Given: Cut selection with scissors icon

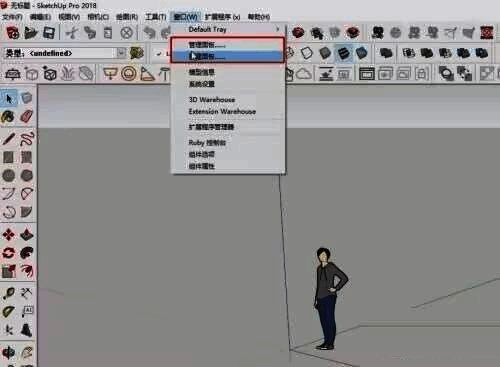Looking at the screenshot, I should click(x=71, y=33).
